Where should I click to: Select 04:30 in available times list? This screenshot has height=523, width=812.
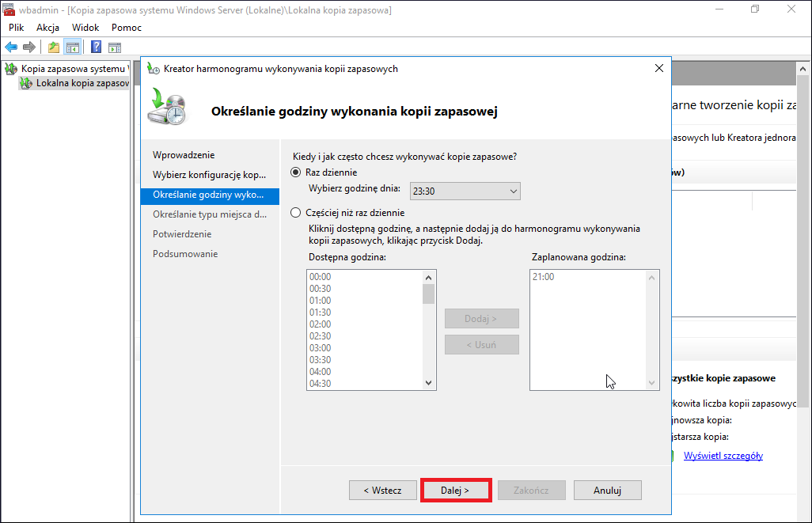coord(320,384)
